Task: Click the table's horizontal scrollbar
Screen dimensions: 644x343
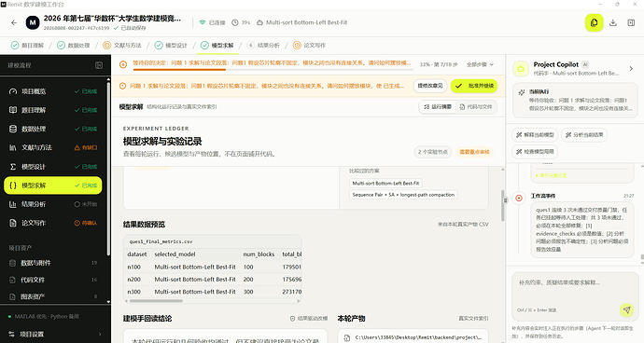Action: [x=156, y=301]
